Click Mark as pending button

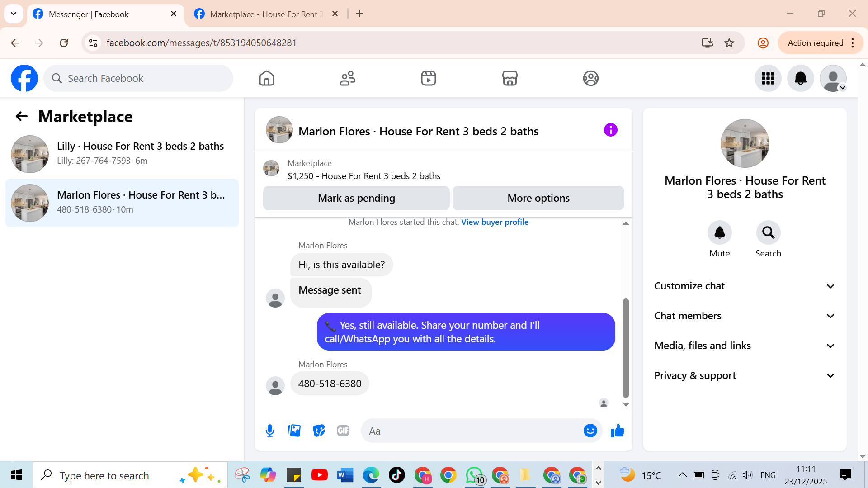pos(356,198)
